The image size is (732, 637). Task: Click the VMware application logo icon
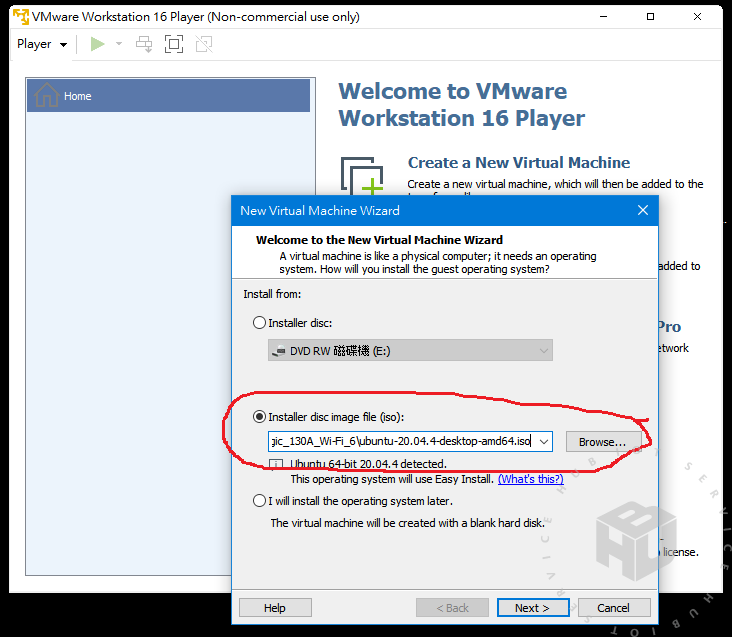(x=21, y=16)
